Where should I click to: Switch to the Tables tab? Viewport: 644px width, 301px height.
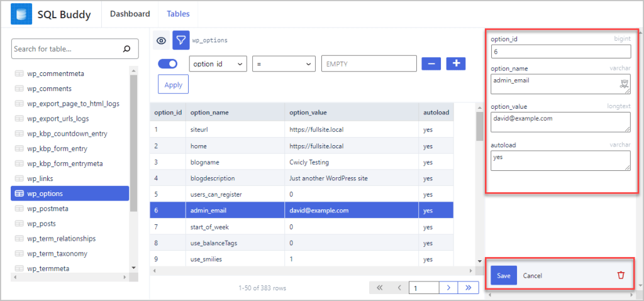pos(178,14)
